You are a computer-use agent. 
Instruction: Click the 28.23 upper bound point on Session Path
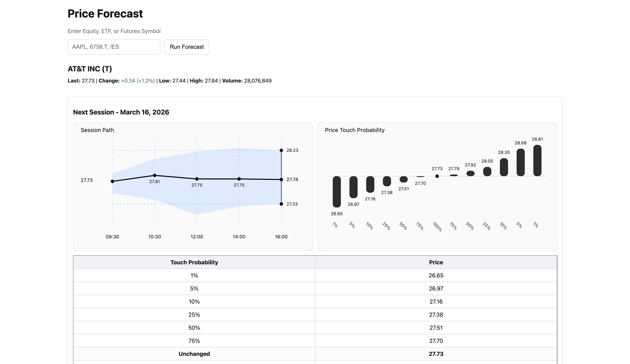tap(281, 150)
